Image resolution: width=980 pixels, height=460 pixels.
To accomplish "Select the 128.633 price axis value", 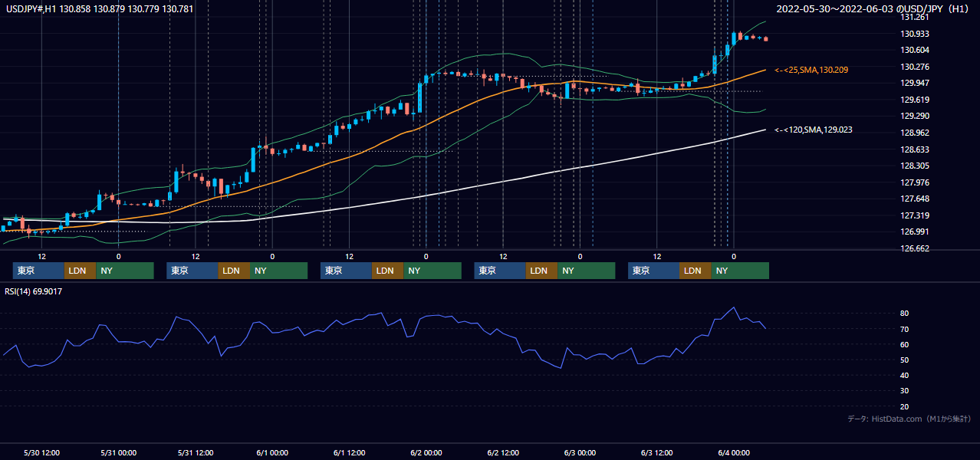I will click(x=916, y=149).
